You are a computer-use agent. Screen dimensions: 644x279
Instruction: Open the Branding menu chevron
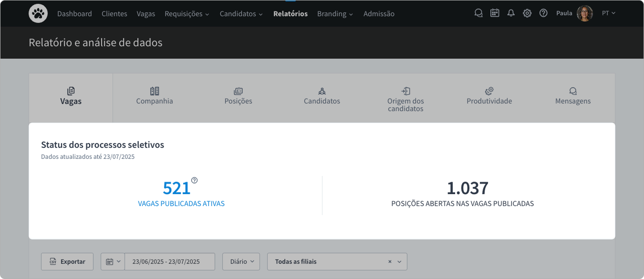pos(351,14)
